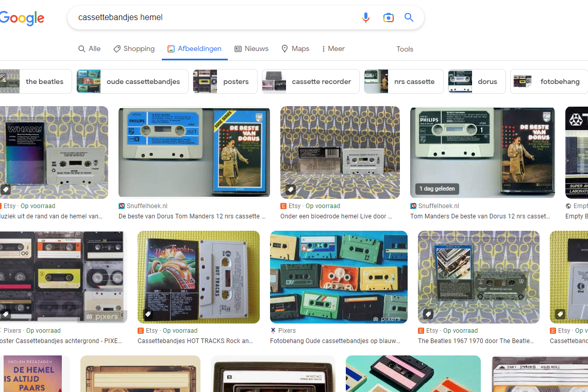Image resolution: width=588 pixels, height=392 pixels.
Task: Open 'uziek uit de rand van de hemel' link
Action: tap(52, 216)
